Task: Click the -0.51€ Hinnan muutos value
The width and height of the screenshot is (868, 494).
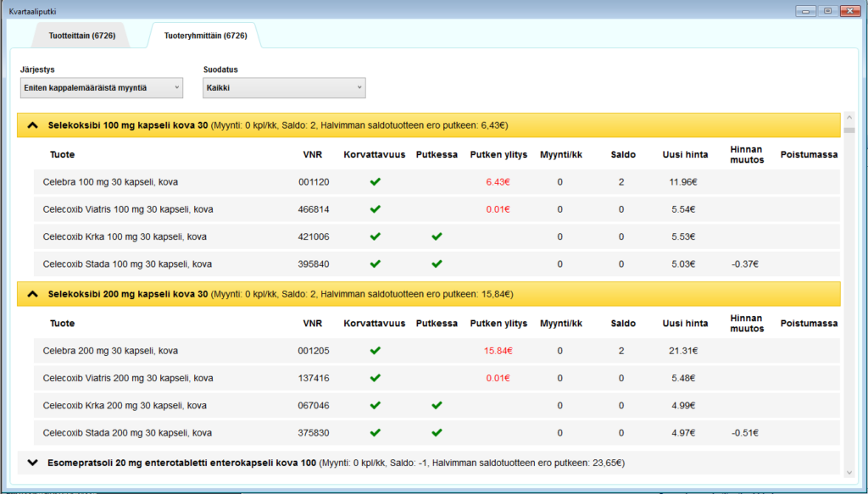Action: pos(744,433)
